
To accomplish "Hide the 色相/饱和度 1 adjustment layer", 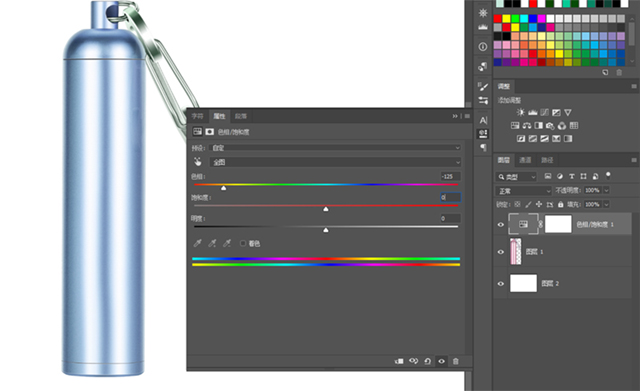I will click(x=501, y=224).
